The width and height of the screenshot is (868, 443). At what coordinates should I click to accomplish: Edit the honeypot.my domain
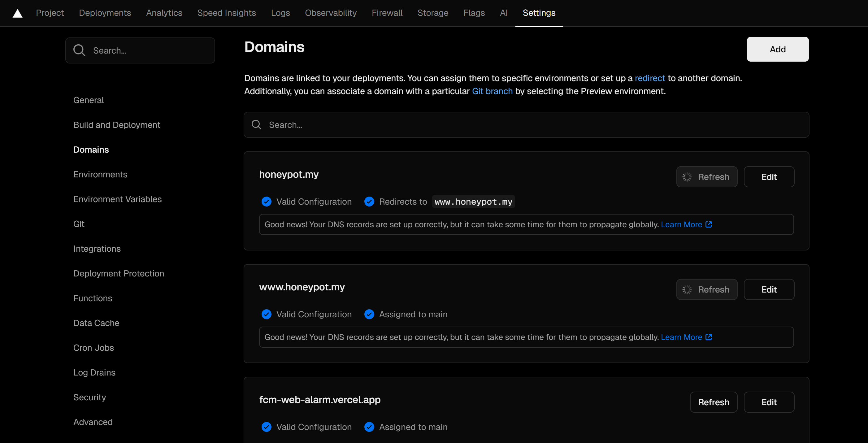pos(769,177)
